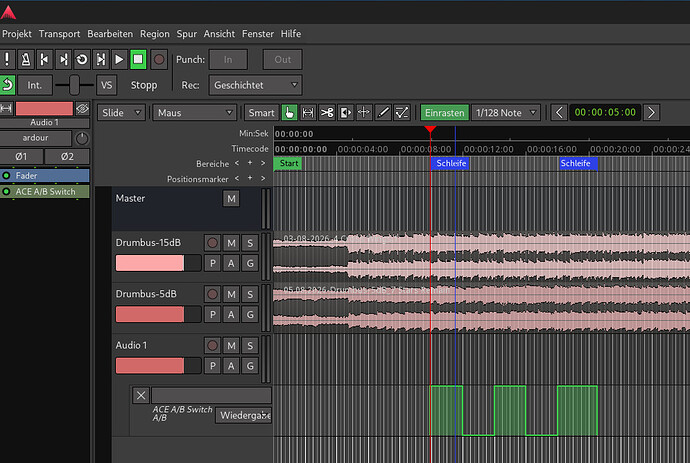Open the Ansicht menu
This screenshot has width=690, height=463.
(219, 34)
